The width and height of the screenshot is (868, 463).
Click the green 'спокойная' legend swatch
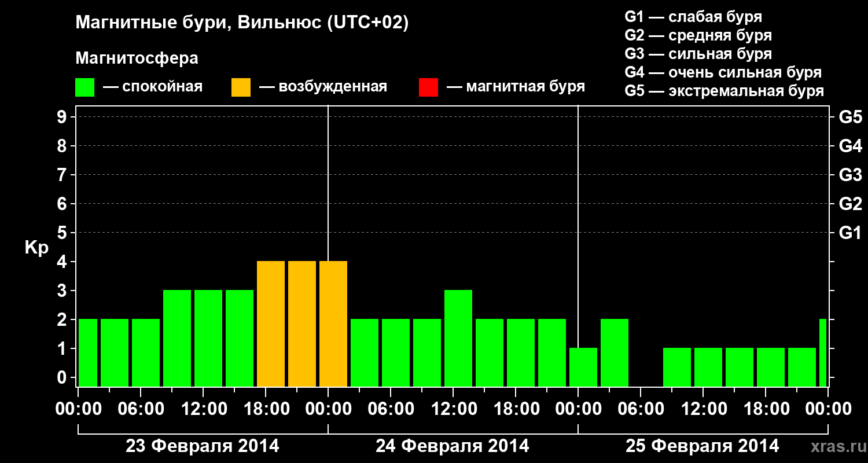coord(84,87)
